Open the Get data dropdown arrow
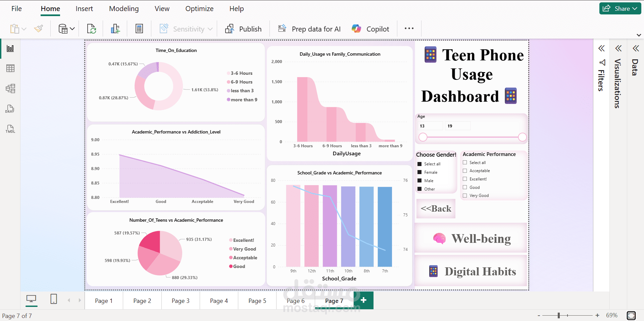 [x=72, y=29]
